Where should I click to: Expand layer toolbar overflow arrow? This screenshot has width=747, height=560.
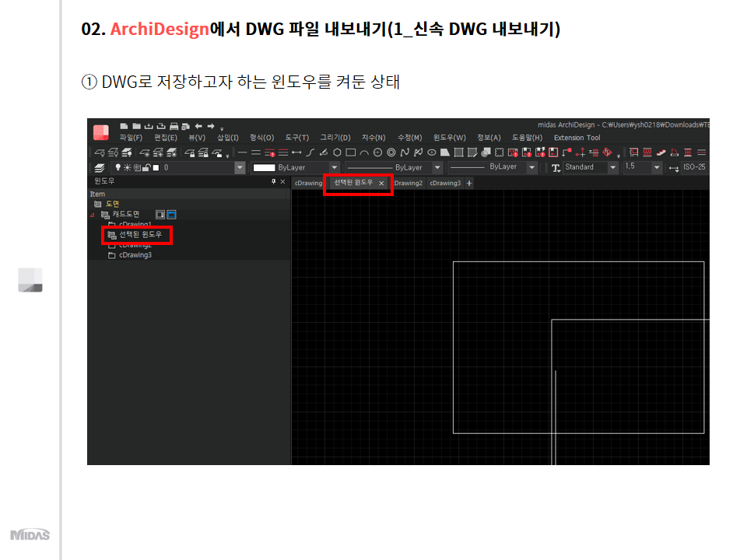(x=228, y=156)
